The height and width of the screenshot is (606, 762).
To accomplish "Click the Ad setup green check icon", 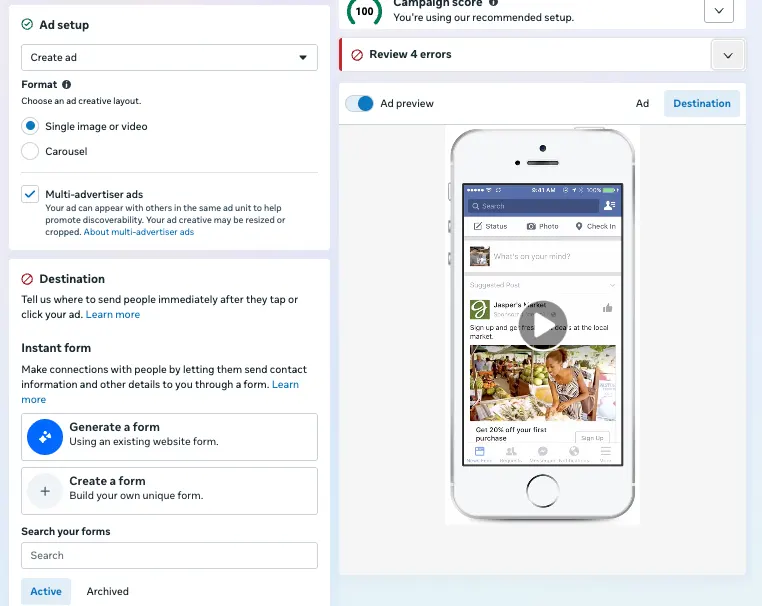I will (x=27, y=24).
